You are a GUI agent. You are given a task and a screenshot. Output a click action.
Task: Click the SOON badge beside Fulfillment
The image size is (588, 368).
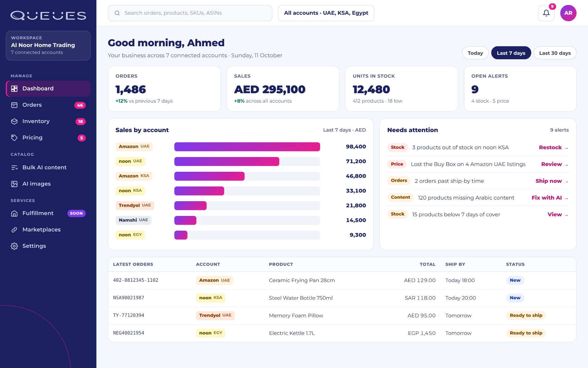coord(76,213)
